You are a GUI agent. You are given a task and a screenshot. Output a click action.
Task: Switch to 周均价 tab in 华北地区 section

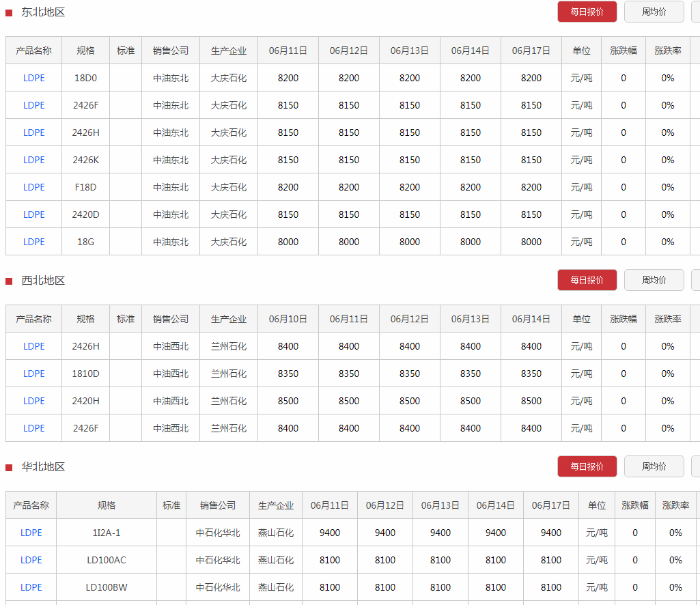point(654,466)
